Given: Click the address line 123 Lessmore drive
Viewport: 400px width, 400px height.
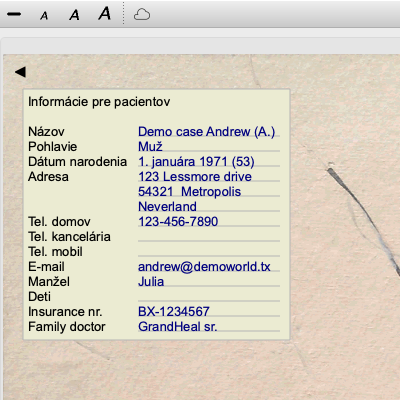Looking at the screenshot, I should 209,176.
